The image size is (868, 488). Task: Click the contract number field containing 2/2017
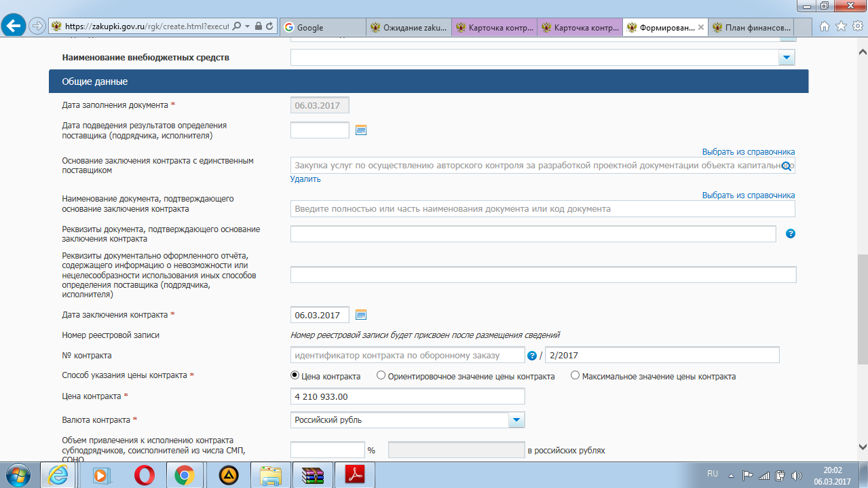[662, 355]
